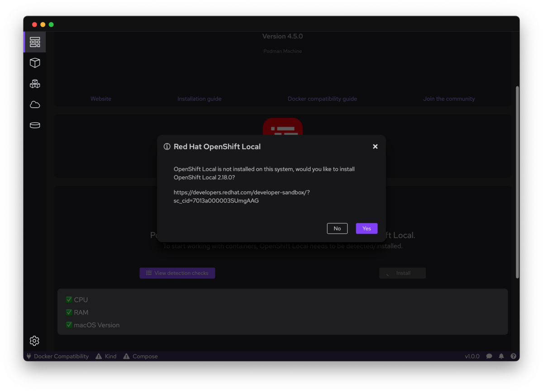Open the Website link
The image size is (543, 392).
[101, 99]
